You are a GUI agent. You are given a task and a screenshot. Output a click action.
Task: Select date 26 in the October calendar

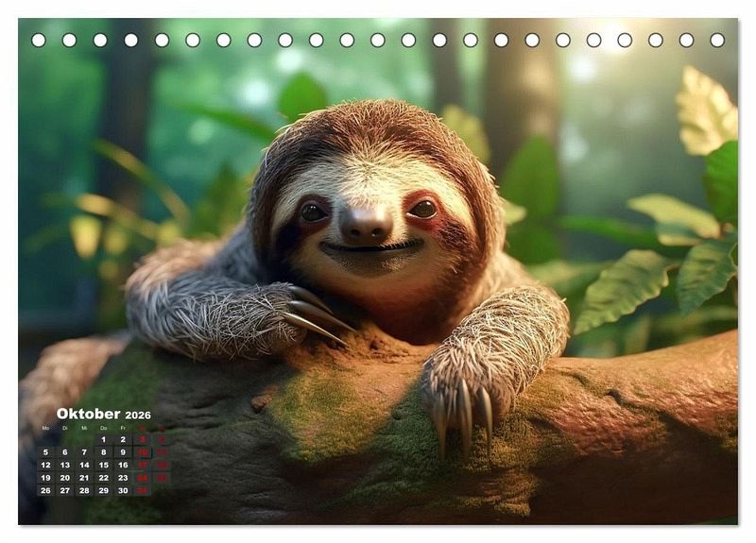pyautogui.click(x=45, y=490)
